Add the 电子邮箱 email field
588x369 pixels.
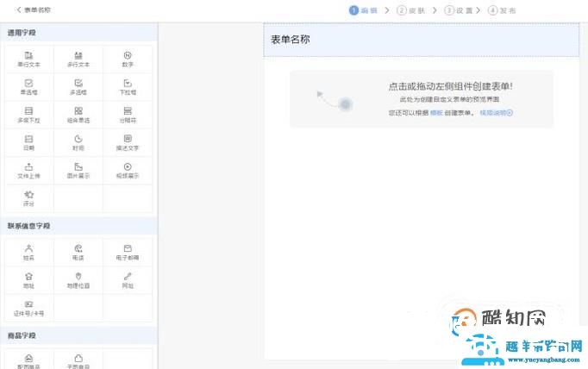click(128, 253)
